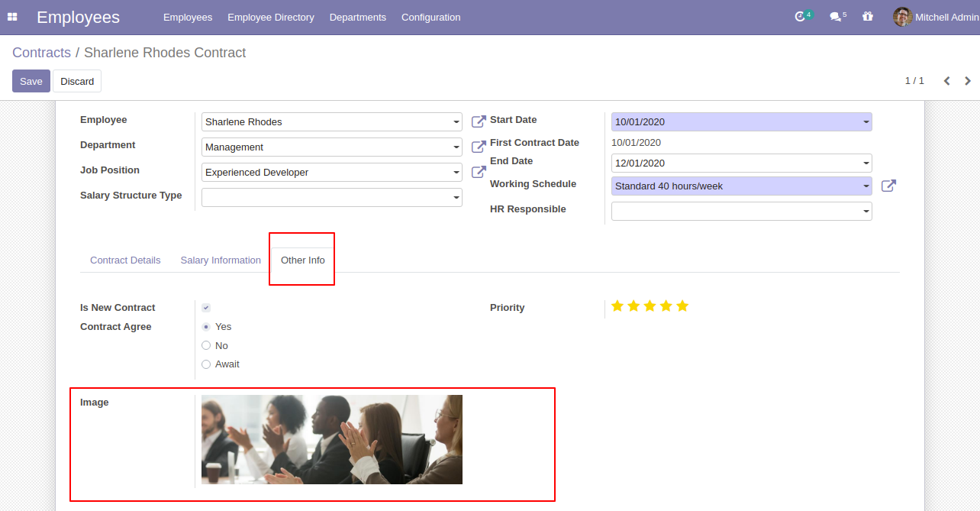Set priority to three stars
The image size is (980, 511).
[x=650, y=306]
